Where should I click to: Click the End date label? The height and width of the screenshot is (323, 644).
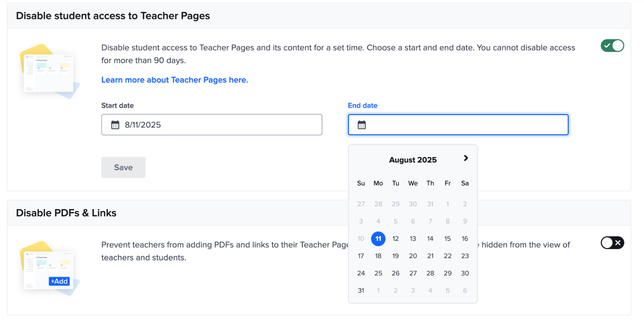click(x=362, y=106)
